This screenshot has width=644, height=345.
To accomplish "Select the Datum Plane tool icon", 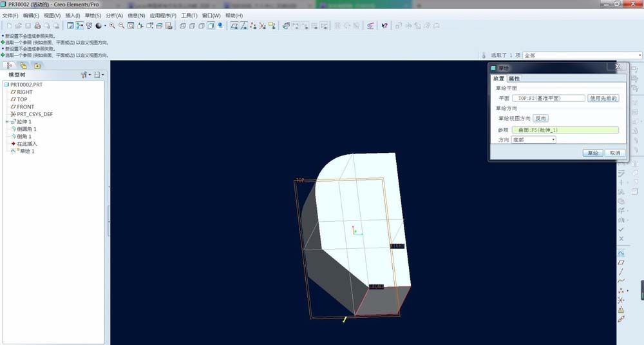I will pos(621,262).
